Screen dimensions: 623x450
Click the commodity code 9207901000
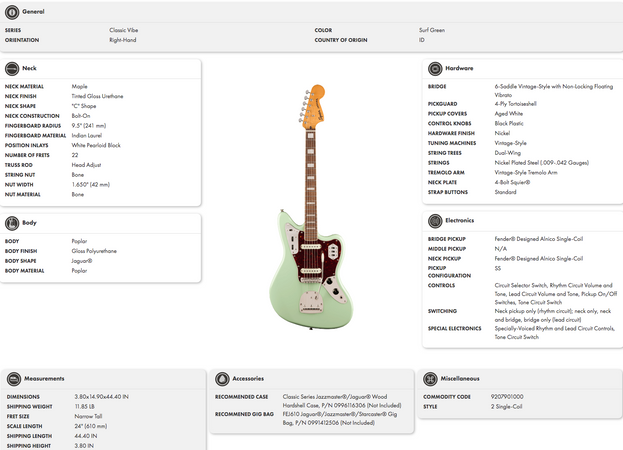pyautogui.click(x=507, y=397)
